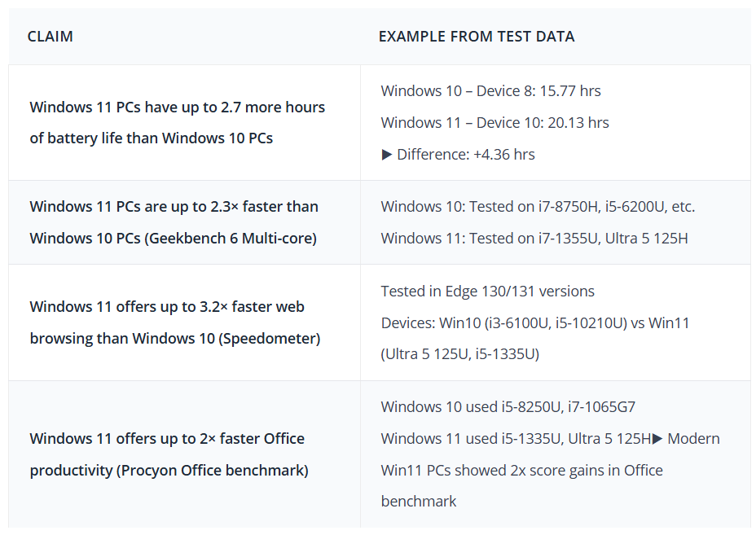
Task: Click the triangle bullet before Modern
Action: pos(657,439)
